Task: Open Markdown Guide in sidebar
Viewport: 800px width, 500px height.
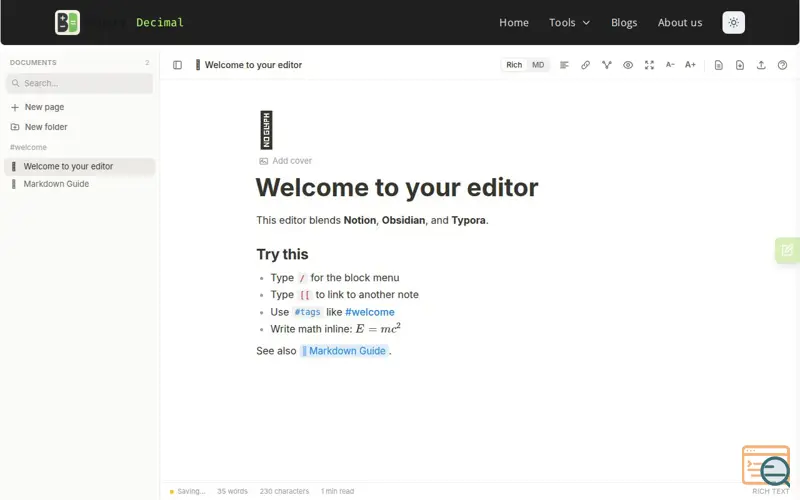Action: [x=80, y=184]
